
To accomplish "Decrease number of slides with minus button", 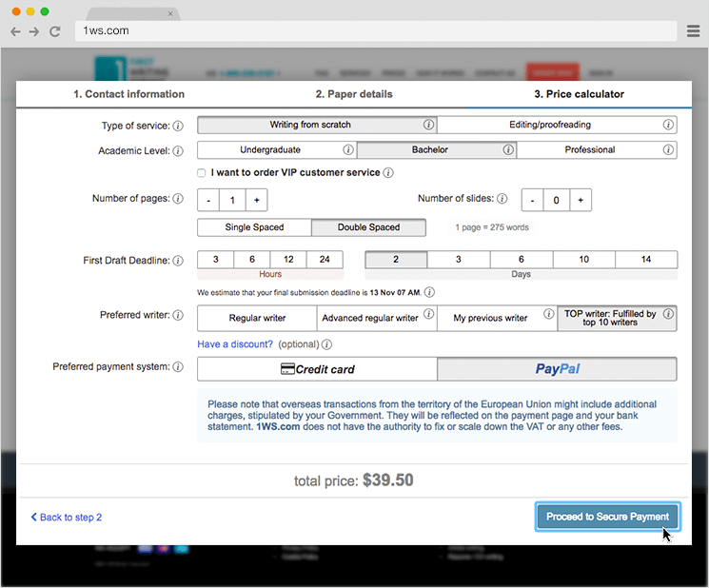I will point(532,200).
